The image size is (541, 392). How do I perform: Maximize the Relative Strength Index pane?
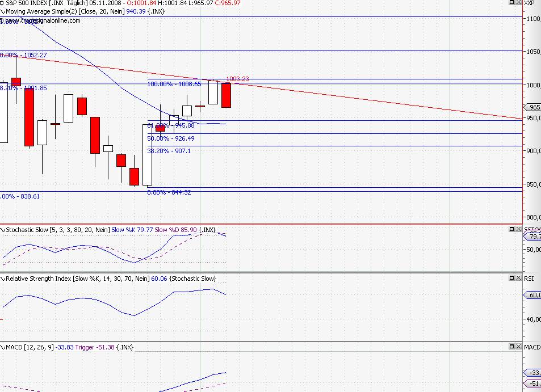point(511,277)
